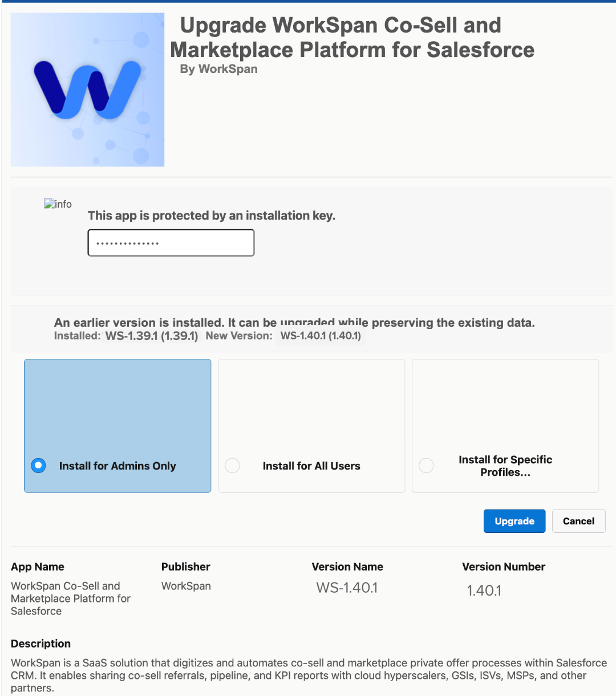Click the 'Version Name' heading
616x696 pixels.
[347, 566]
